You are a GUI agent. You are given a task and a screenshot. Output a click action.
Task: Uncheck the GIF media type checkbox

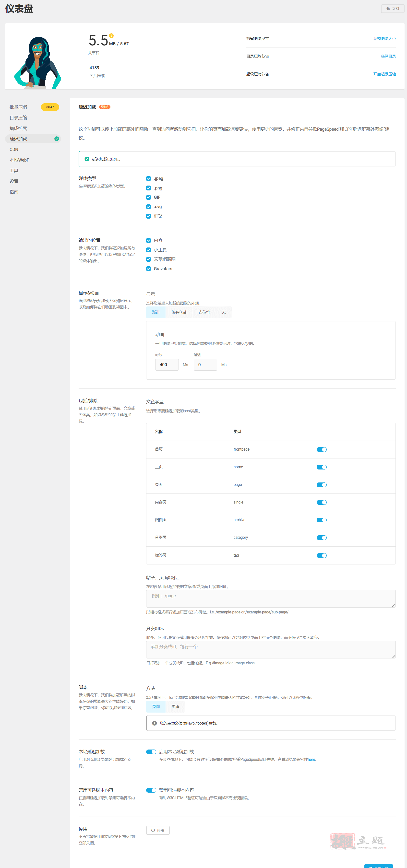point(148,198)
